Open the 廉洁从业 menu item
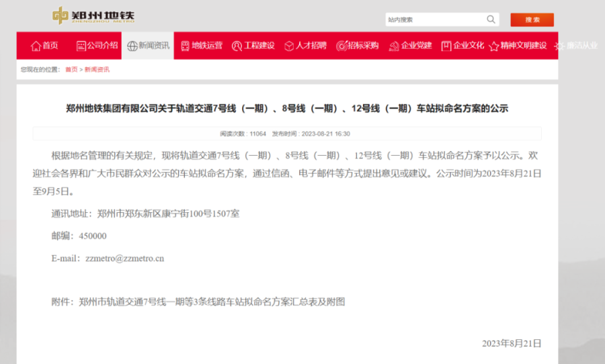605x364 pixels. click(x=581, y=46)
